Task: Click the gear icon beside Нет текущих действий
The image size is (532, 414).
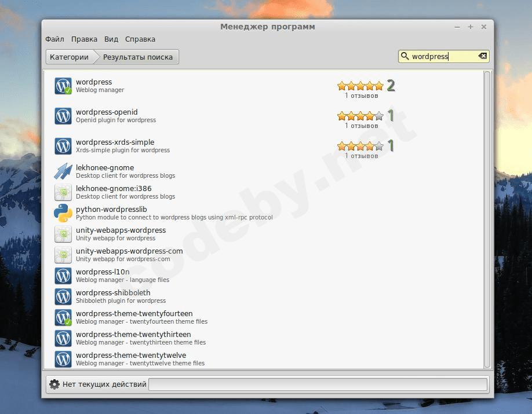Action: point(54,384)
